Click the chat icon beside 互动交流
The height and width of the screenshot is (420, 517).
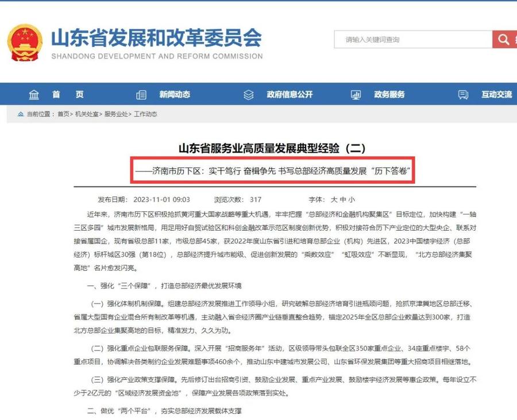(464, 95)
